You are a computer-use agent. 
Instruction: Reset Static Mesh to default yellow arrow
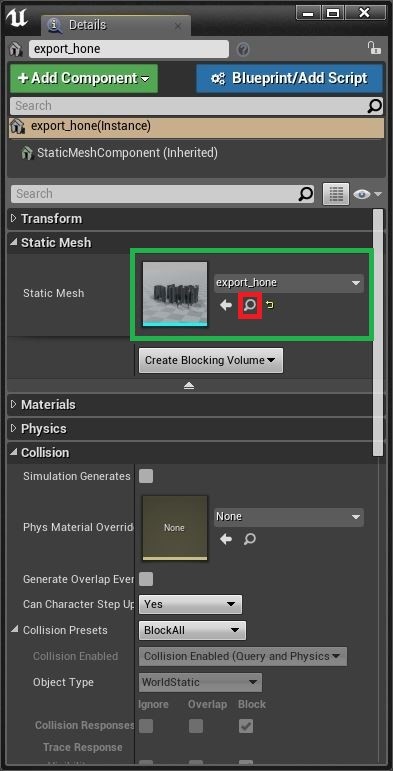coord(269,305)
